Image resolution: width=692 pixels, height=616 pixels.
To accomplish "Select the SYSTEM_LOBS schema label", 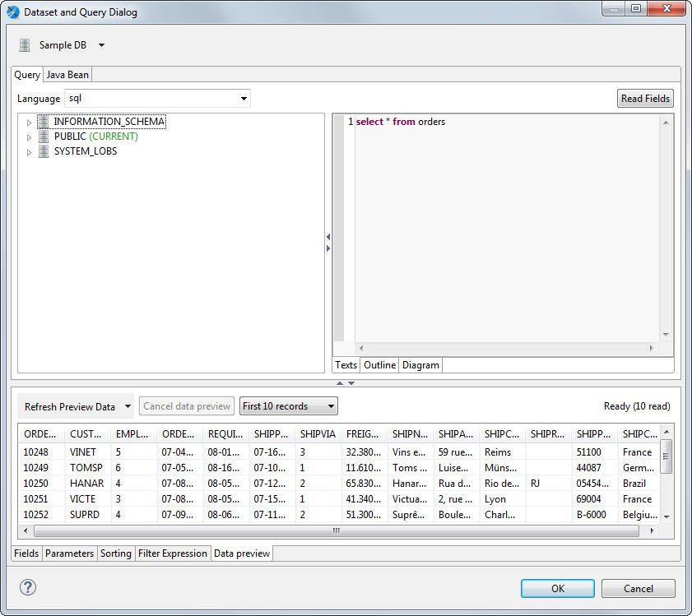I will (86, 151).
